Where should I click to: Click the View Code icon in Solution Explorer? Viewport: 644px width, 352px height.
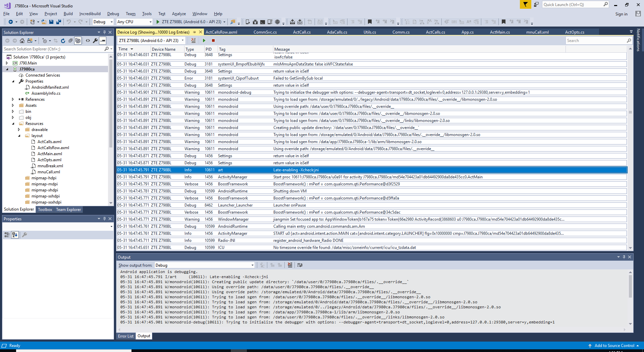88,41
